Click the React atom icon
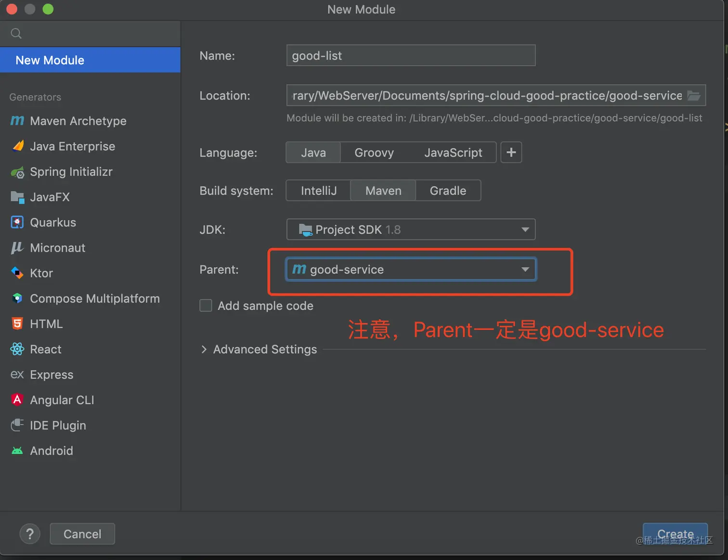This screenshot has height=560, width=728. pos(17,349)
